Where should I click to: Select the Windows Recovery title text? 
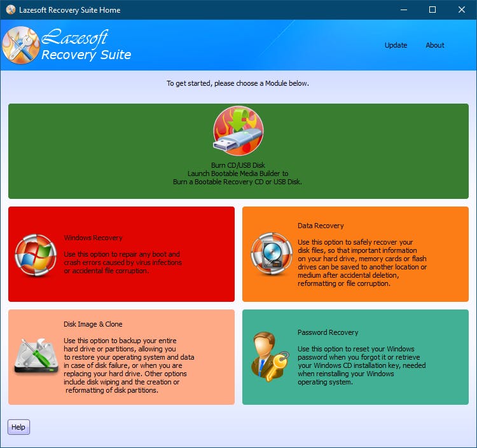(x=93, y=238)
